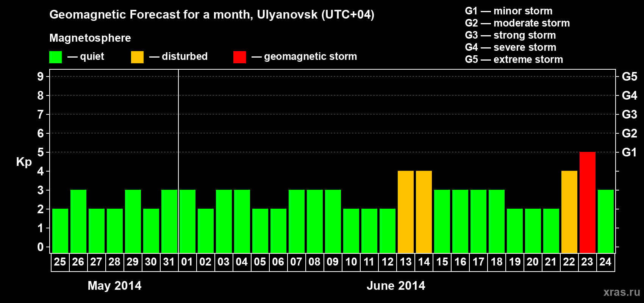Click date label 15 on the axis
644x303 pixels.
(x=442, y=262)
